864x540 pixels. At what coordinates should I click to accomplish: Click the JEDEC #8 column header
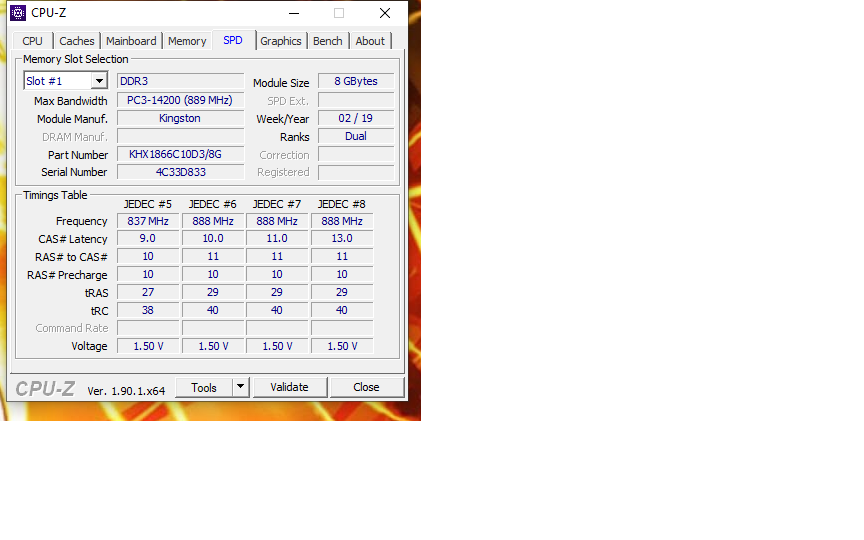342,204
